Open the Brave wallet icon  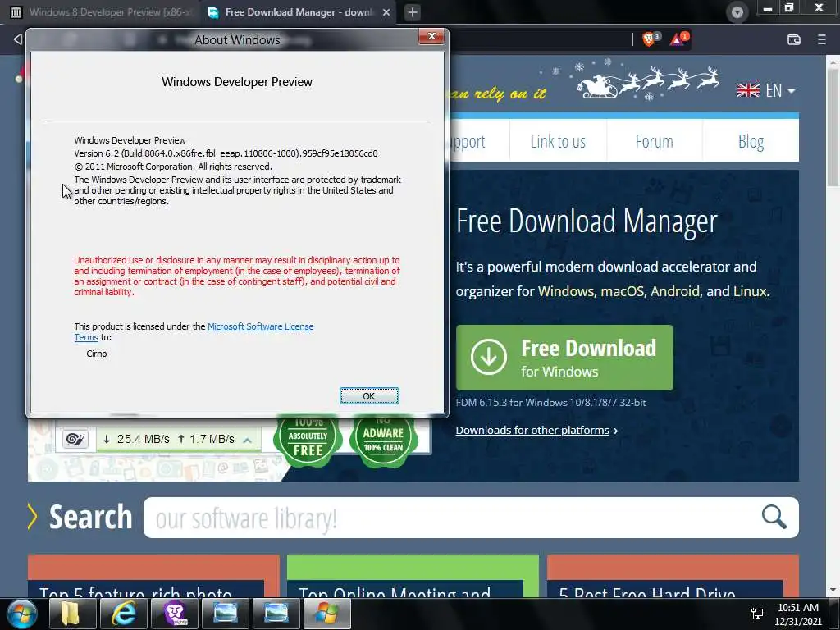(794, 39)
